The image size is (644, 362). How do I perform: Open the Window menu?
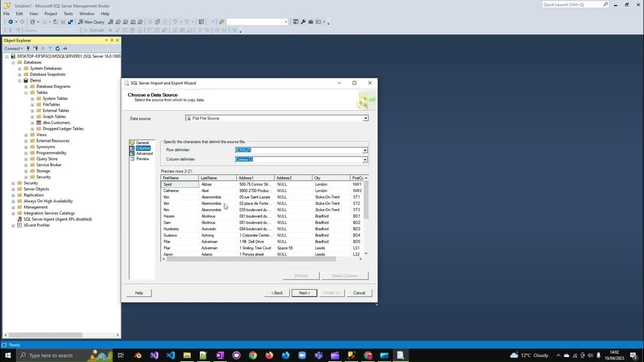(x=87, y=14)
